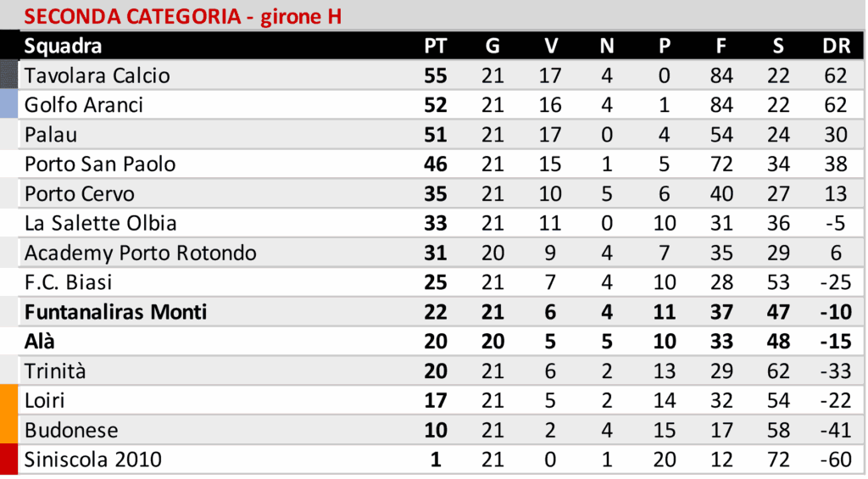Viewport: 868px width, 479px height.
Task: Click Siniscola 2010 goal difference -60
Action: 836,460
